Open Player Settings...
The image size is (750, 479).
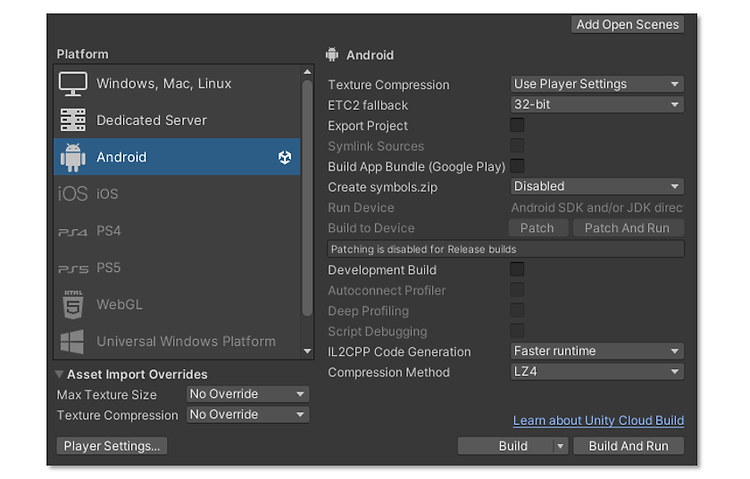point(112,446)
